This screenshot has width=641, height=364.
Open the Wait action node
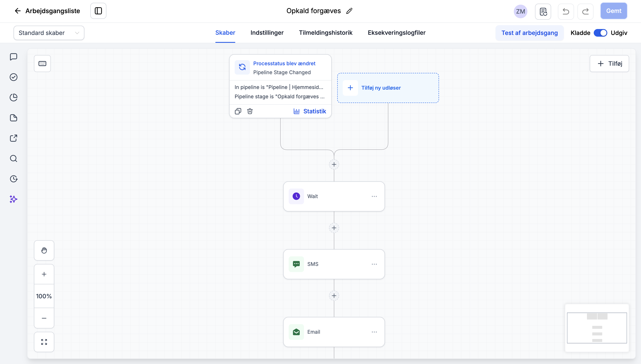point(334,196)
